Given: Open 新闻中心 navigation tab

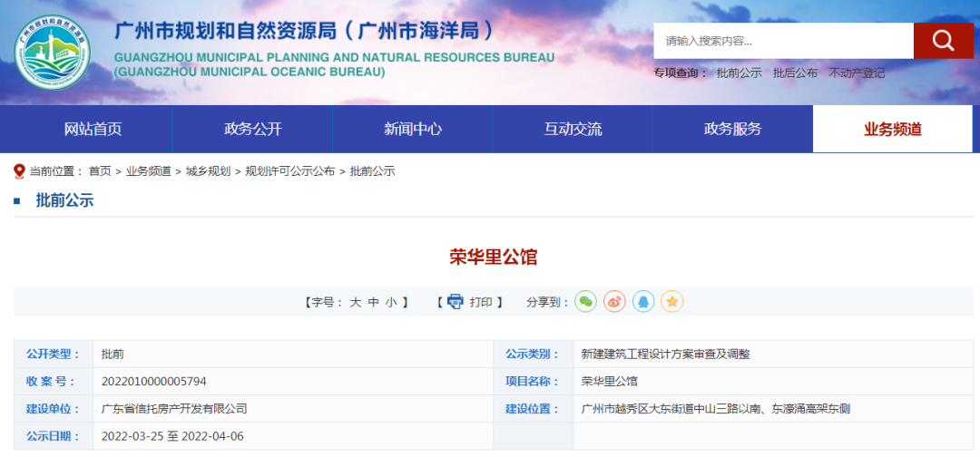Looking at the screenshot, I should coord(413,130).
